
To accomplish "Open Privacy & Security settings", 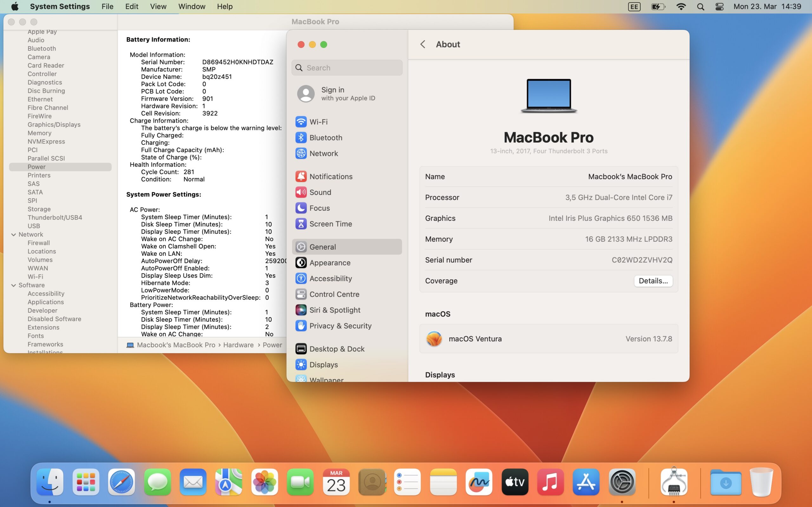I will [x=340, y=326].
